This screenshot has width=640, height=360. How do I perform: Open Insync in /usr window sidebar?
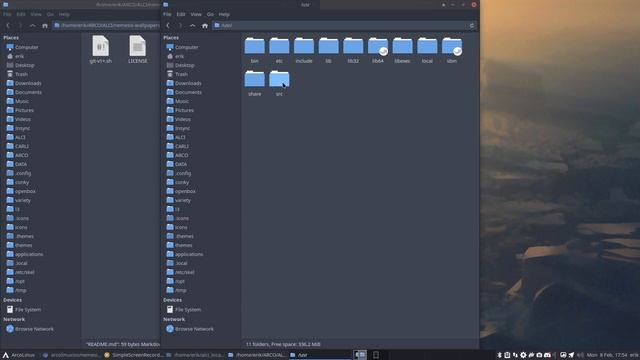pos(178,128)
